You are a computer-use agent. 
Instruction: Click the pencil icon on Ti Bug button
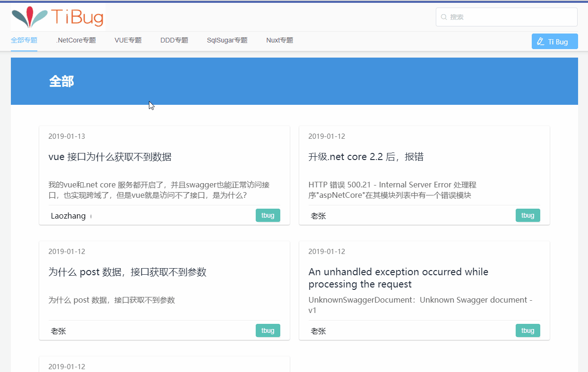pos(541,42)
